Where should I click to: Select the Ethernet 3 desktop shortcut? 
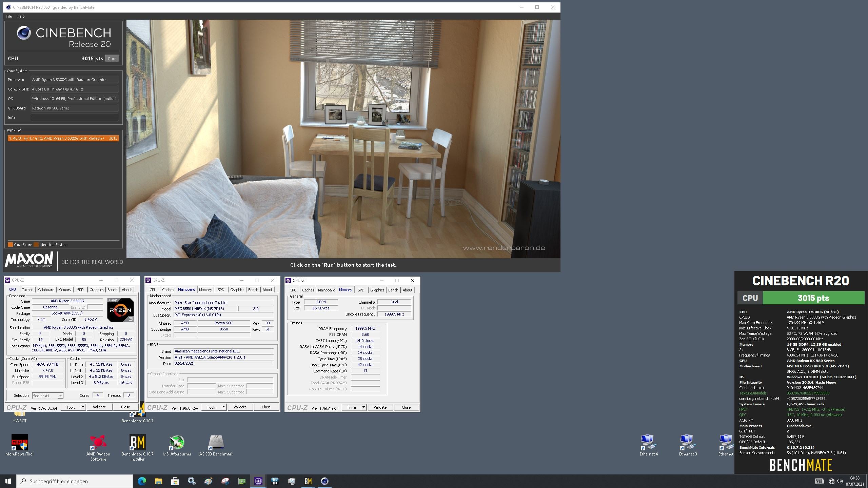pyautogui.click(x=688, y=445)
